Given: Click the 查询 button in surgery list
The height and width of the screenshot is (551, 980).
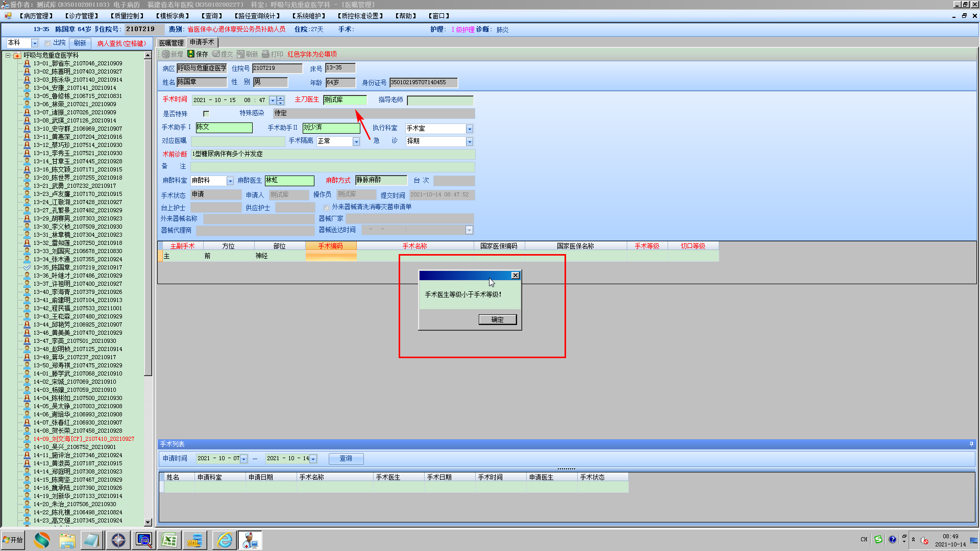Looking at the screenshot, I should pyautogui.click(x=346, y=459).
